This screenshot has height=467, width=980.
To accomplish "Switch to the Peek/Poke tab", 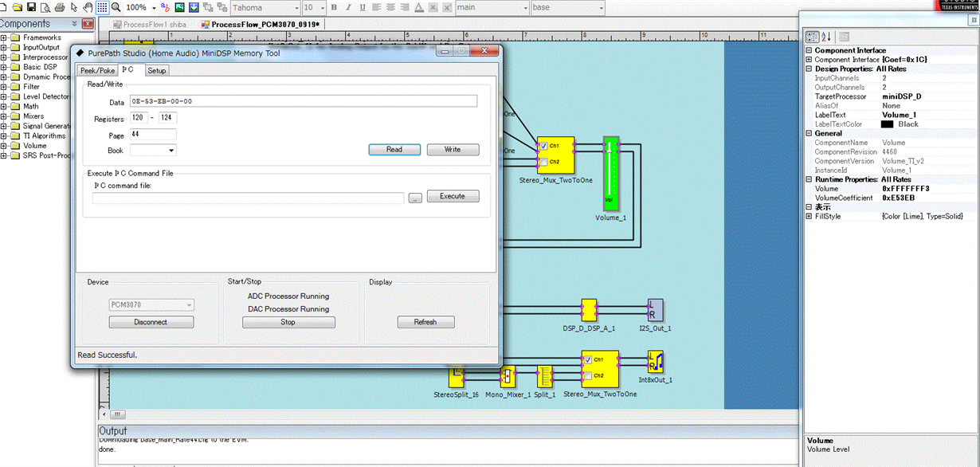I will pyautogui.click(x=98, y=70).
